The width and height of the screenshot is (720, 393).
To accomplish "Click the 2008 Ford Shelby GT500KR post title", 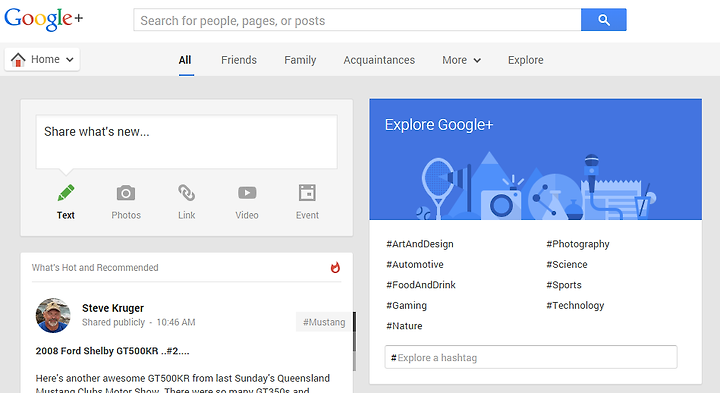I will 112,351.
